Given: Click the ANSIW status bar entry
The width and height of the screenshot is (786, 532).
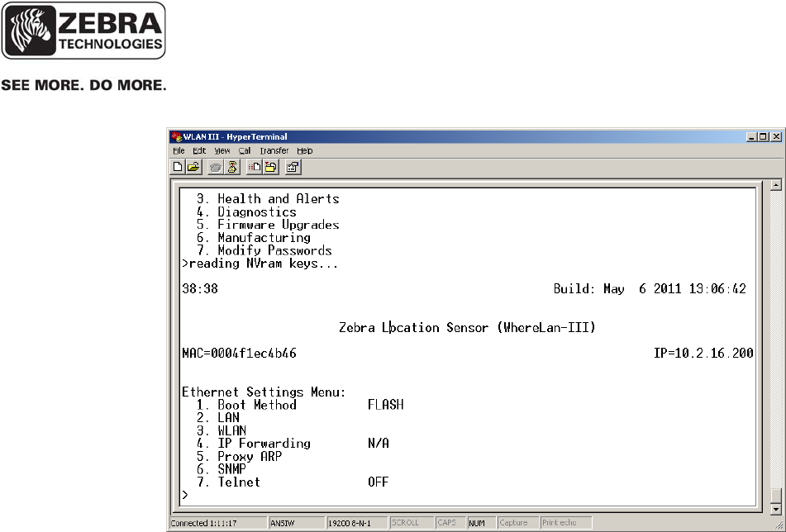Looking at the screenshot, I should click(x=296, y=523).
